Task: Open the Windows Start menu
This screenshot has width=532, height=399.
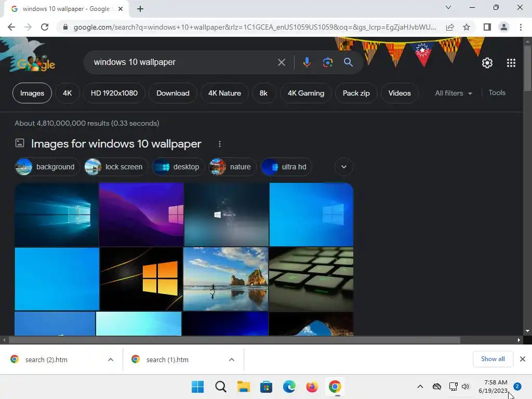Action: coord(198,387)
